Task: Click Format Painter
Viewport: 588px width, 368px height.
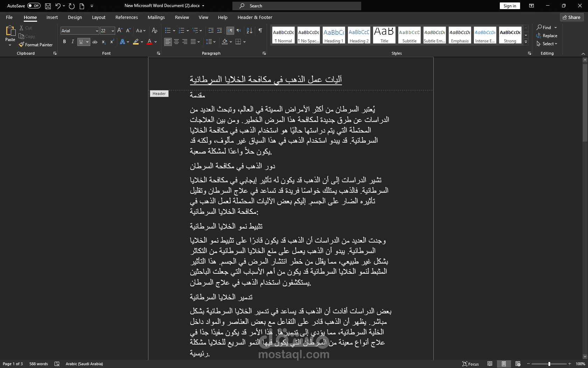Action: tap(36, 45)
